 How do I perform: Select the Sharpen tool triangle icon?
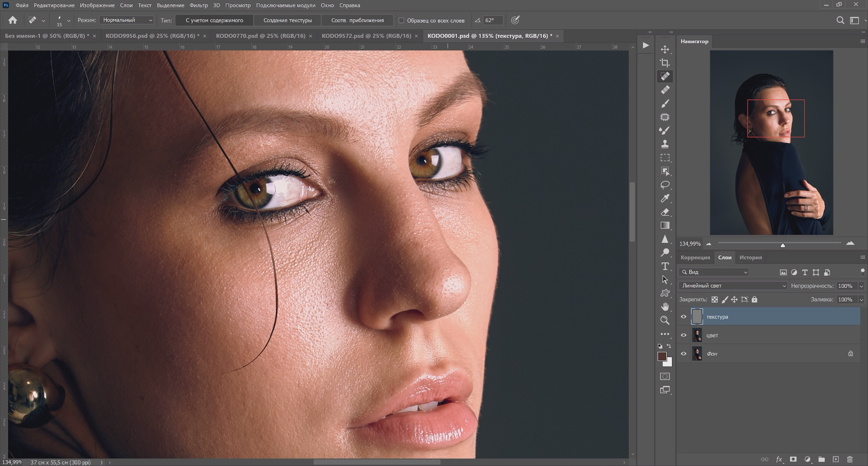pyautogui.click(x=665, y=239)
